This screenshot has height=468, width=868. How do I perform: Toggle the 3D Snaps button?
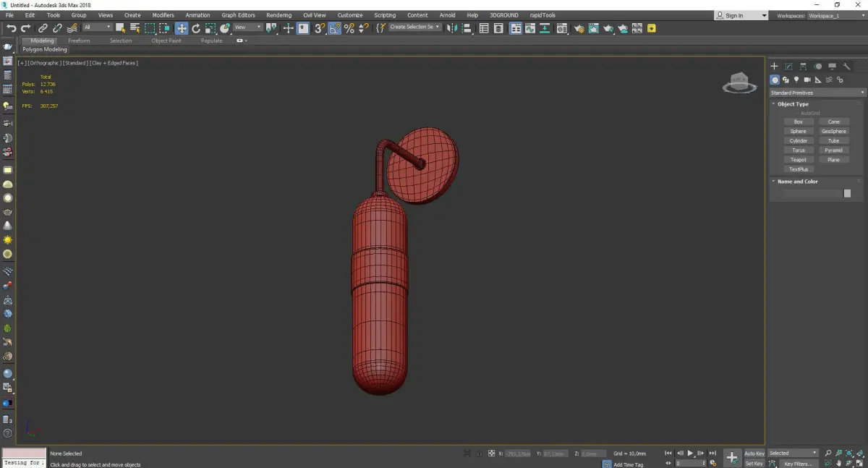pos(318,28)
